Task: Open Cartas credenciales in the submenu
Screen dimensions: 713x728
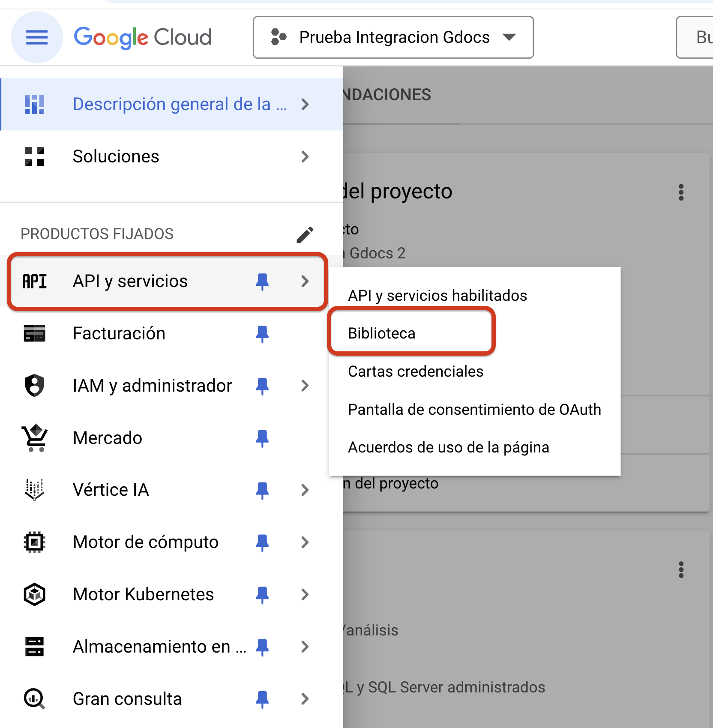Action: (415, 371)
